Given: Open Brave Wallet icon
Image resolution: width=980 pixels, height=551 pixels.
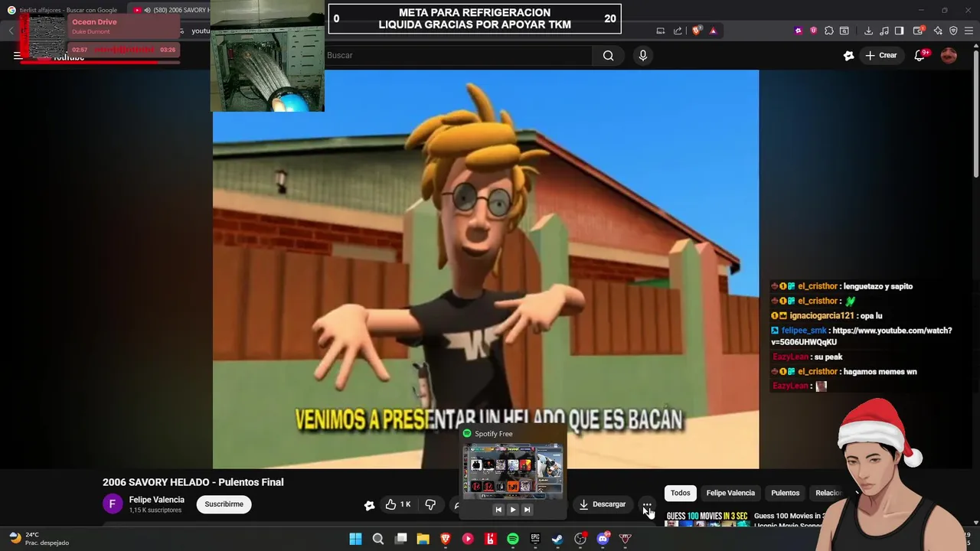Looking at the screenshot, I should click(x=919, y=31).
